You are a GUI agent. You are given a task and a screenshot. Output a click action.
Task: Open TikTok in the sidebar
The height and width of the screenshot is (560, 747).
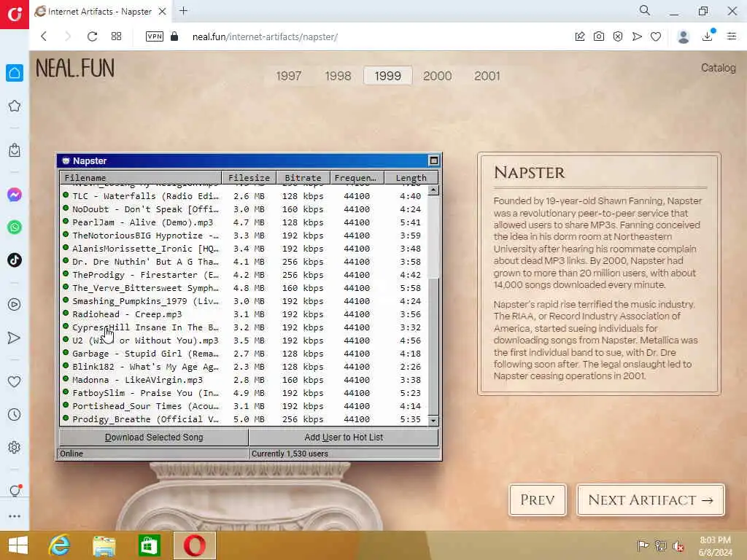(x=15, y=260)
